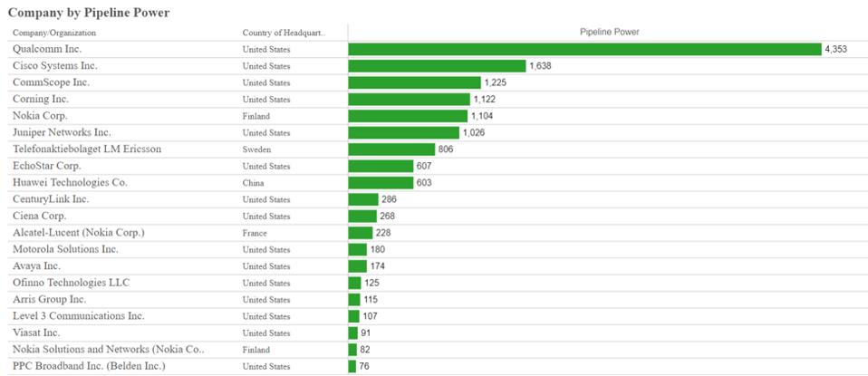Click the Ofinno Technologies LLC label

(71, 283)
